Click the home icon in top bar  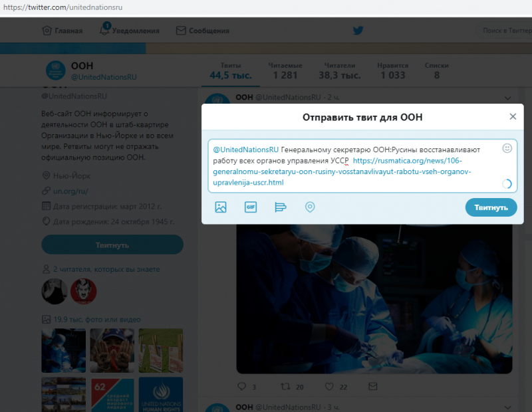click(x=47, y=31)
